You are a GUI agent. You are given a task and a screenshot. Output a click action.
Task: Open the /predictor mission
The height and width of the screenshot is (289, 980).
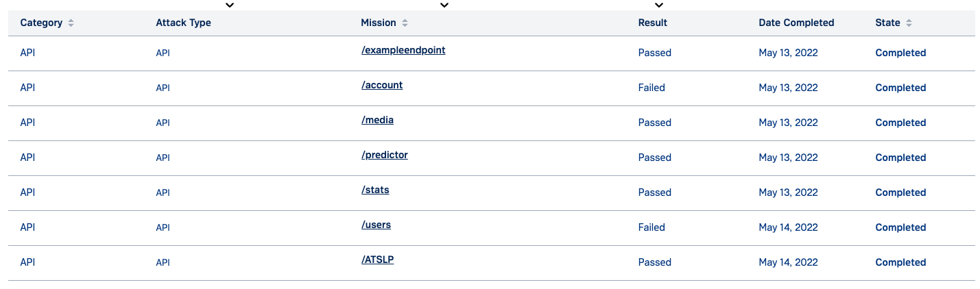click(x=385, y=155)
